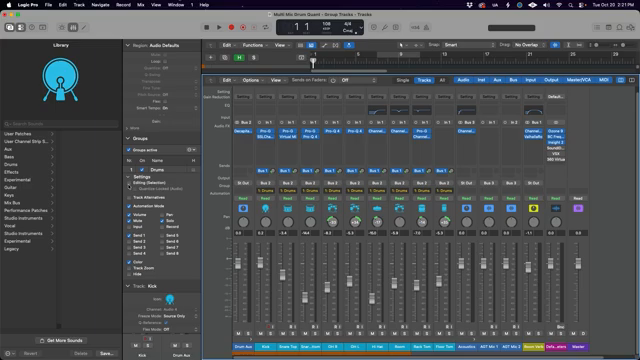Stop playback with the Stop button
Screen dimensions: 640x360
pyautogui.click(x=207, y=27)
